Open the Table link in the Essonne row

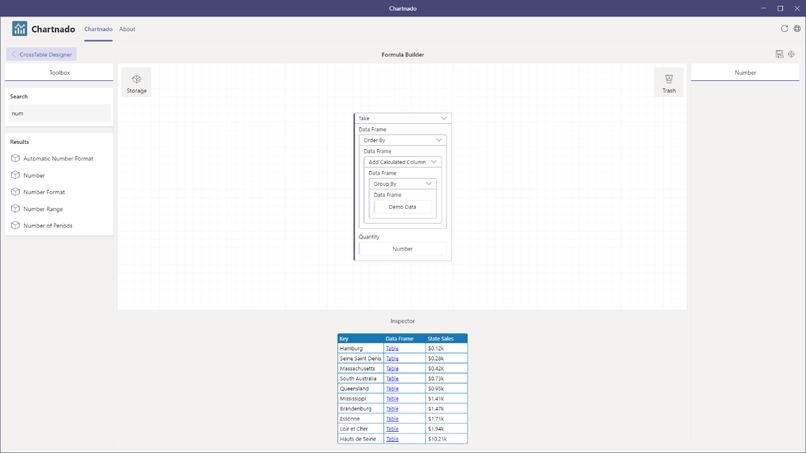click(392, 419)
